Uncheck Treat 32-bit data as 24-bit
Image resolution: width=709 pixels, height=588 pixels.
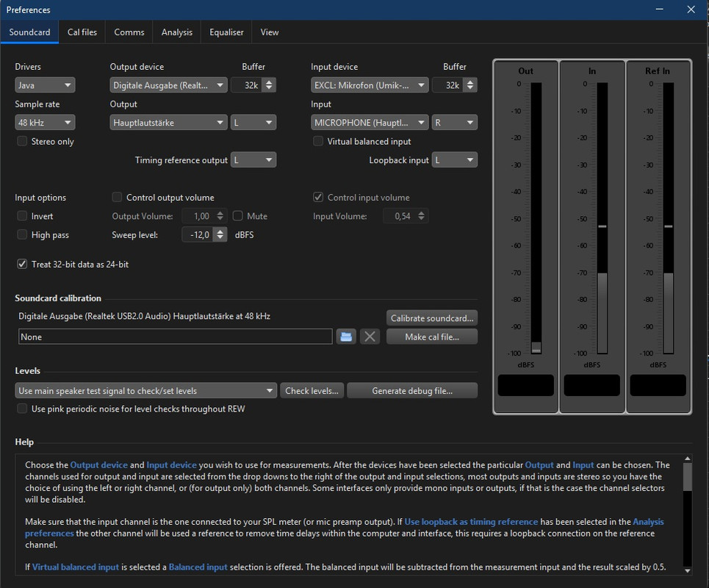[22, 264]
